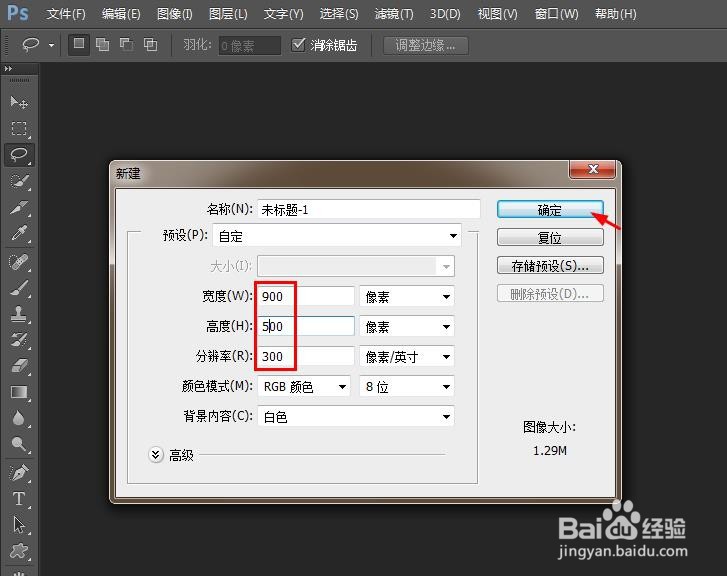The image size is (727, 576).
Task: Select the History Brush tool
Action: (19, 340)
